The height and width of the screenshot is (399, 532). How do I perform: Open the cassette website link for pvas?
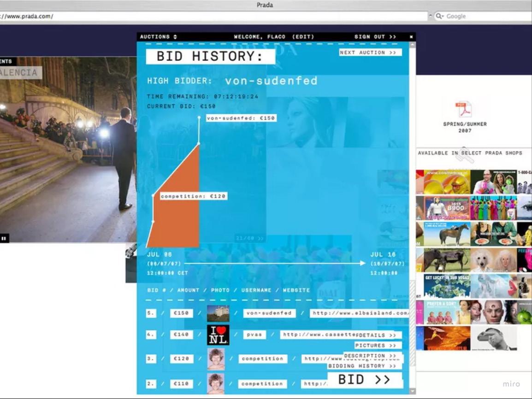(x=319, y=334)
